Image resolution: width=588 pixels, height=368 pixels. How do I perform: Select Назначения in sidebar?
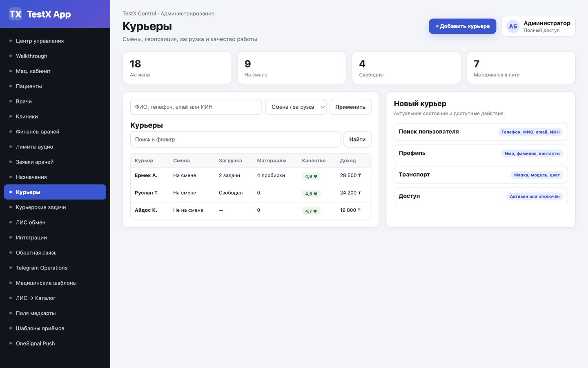pos(55,177)
